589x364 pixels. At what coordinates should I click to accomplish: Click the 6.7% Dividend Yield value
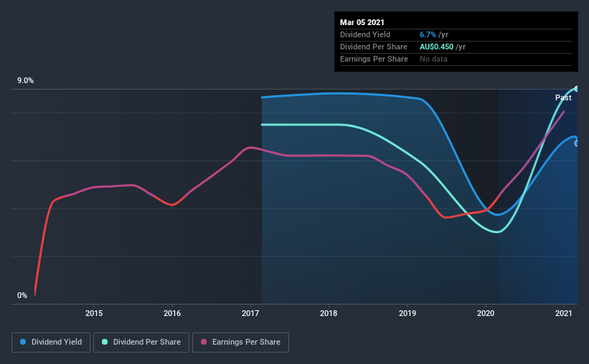coord(428,34)
